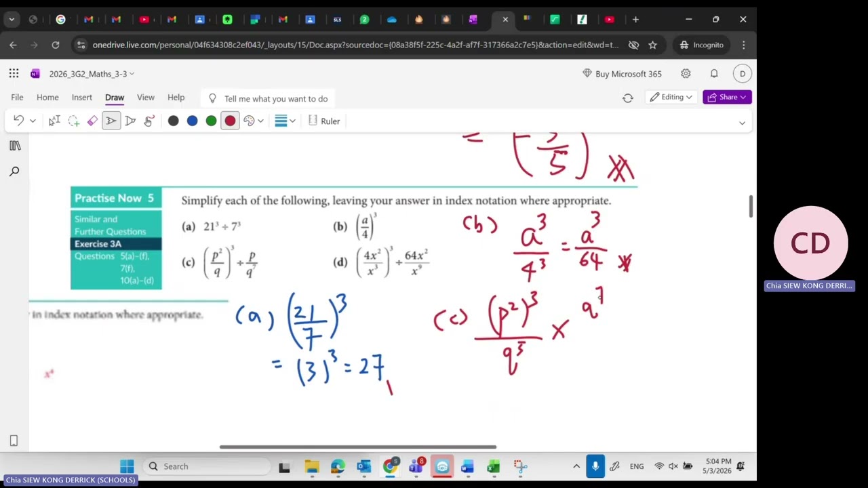Expand the pen thickness dropdown arrow
This screenshot has height=488, width=868.
pyautogui.click(x=292, y=121)
